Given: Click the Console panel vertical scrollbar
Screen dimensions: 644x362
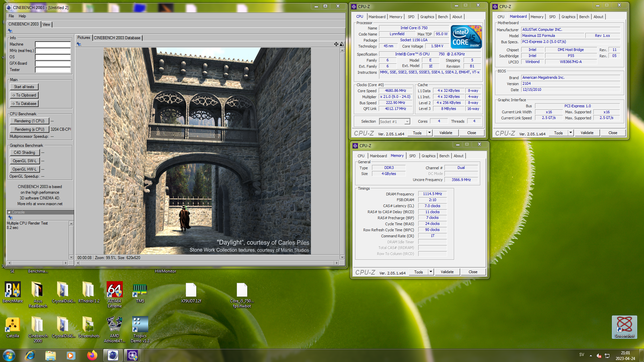Looking at the screenshot, I should pyautogui.click(x=71, y=240).
